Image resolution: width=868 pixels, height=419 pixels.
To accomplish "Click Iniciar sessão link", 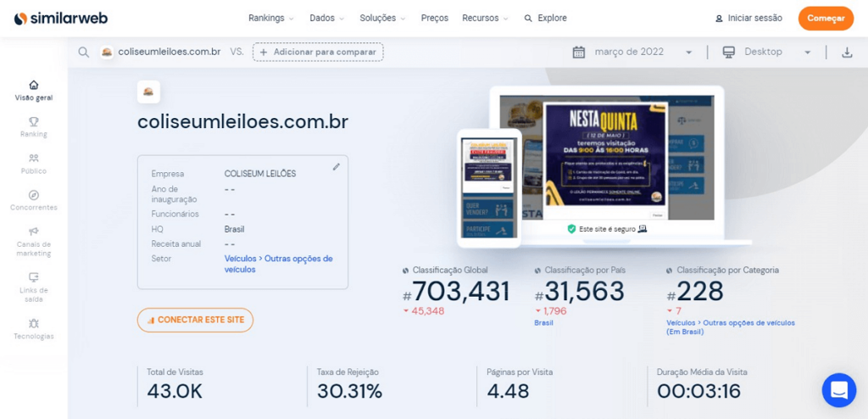I will click(x=749, y=19).
